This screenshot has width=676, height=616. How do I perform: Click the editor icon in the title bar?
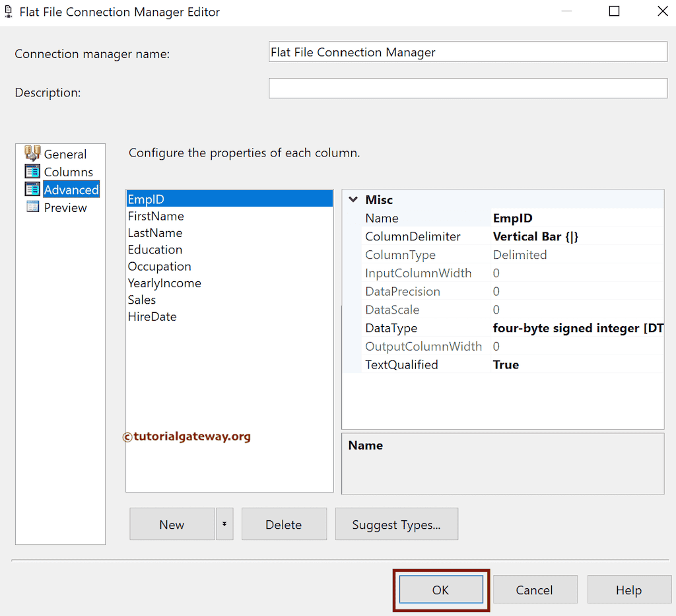9,11
